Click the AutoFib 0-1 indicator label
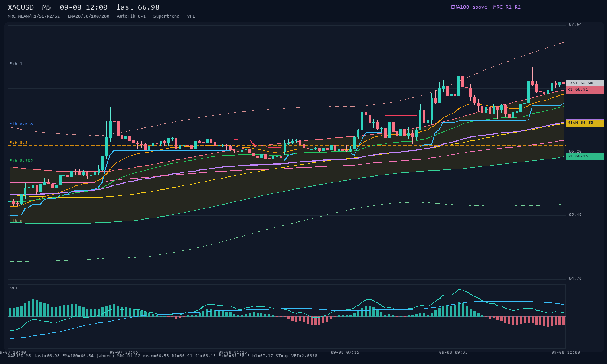The image size is (607, 364). click(131, 16)
